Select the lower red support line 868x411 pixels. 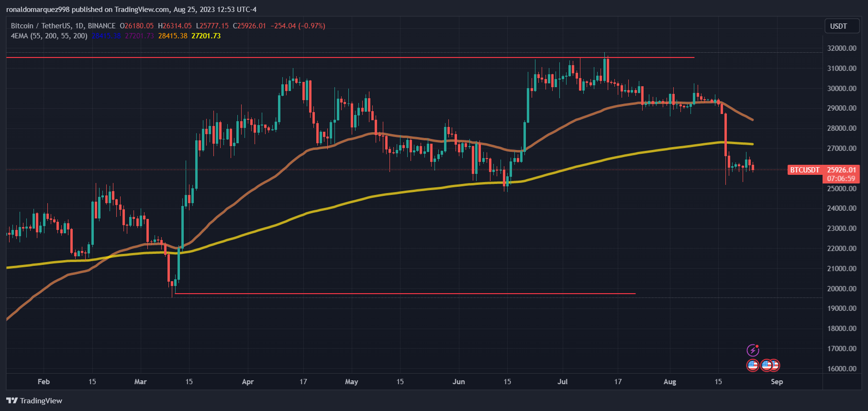point(405,293)
